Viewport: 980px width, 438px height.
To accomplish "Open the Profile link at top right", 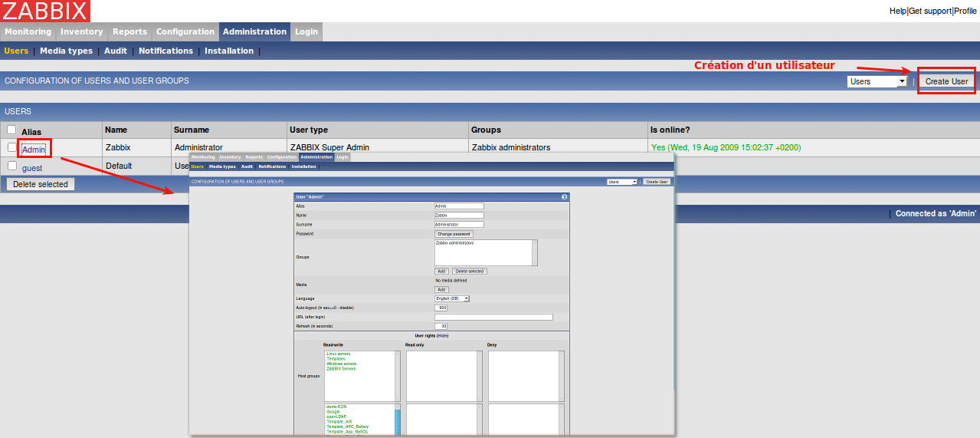I will [x=965, y=12].
